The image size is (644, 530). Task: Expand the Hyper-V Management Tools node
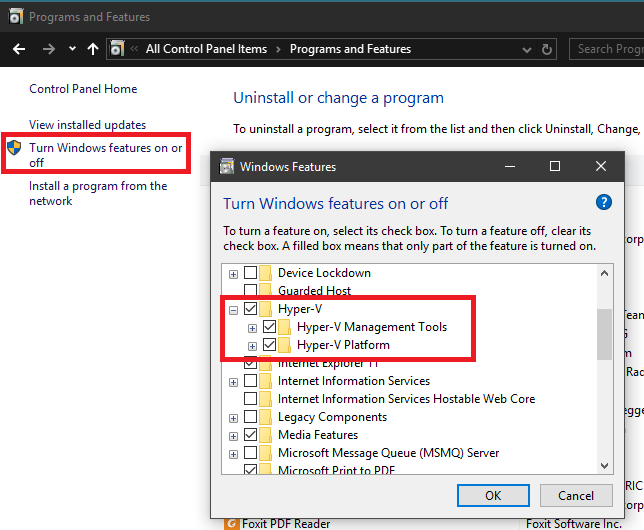252,327
